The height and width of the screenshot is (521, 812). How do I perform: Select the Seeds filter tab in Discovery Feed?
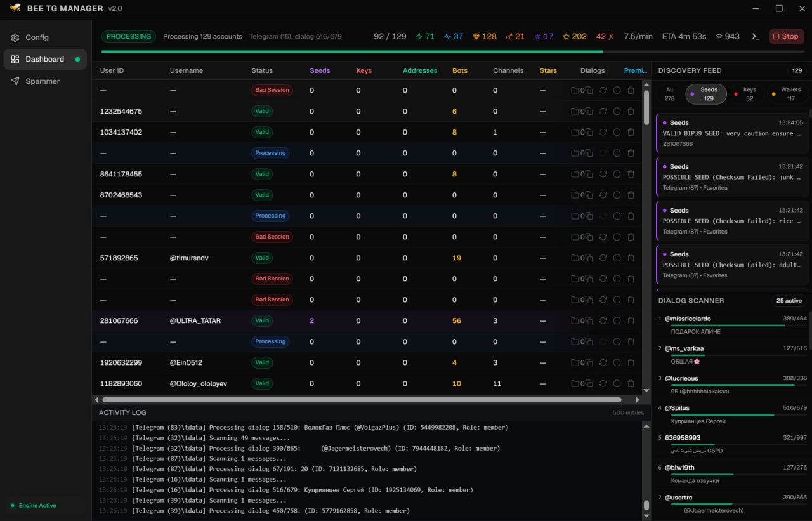[705, 94]
